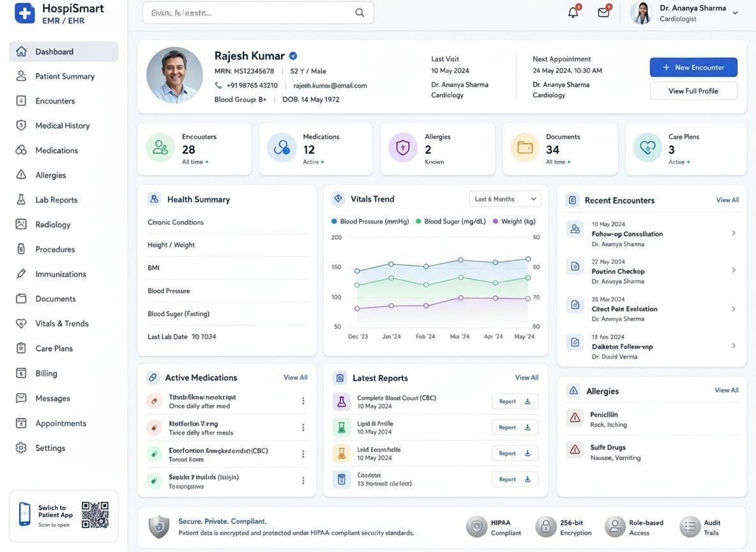Click View All in Active Medications
Viewport: 756px width, 552px height.
[x=295, y=378]
